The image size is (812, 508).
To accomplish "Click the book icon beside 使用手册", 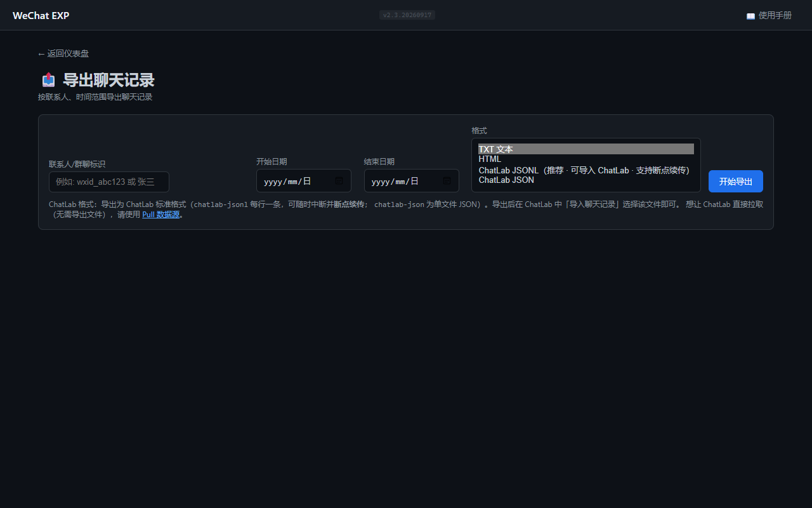I will [x=750, y=16].
